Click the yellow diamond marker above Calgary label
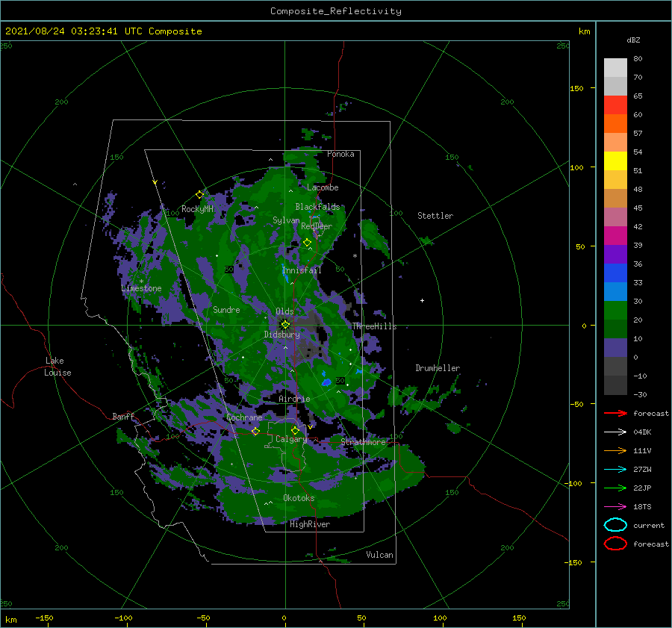The image size is (672, 628). click(295, 430)
